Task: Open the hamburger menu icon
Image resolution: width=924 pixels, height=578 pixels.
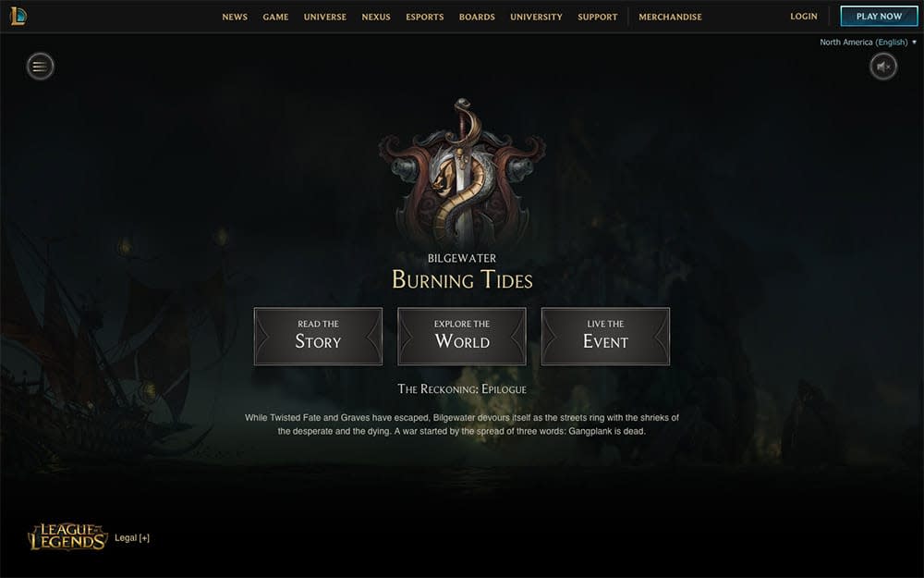Action: pyautogui.click(x=40, y=66)
